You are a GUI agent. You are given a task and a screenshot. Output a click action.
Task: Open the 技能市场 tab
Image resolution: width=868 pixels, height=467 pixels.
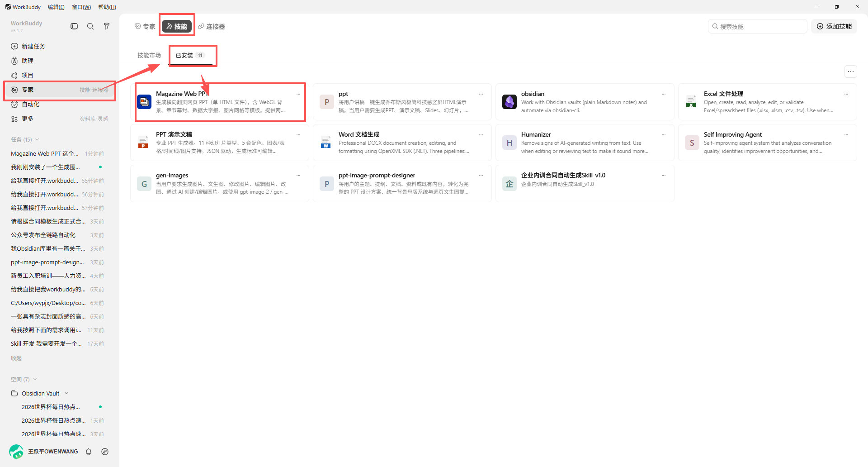tap(149, 55)
